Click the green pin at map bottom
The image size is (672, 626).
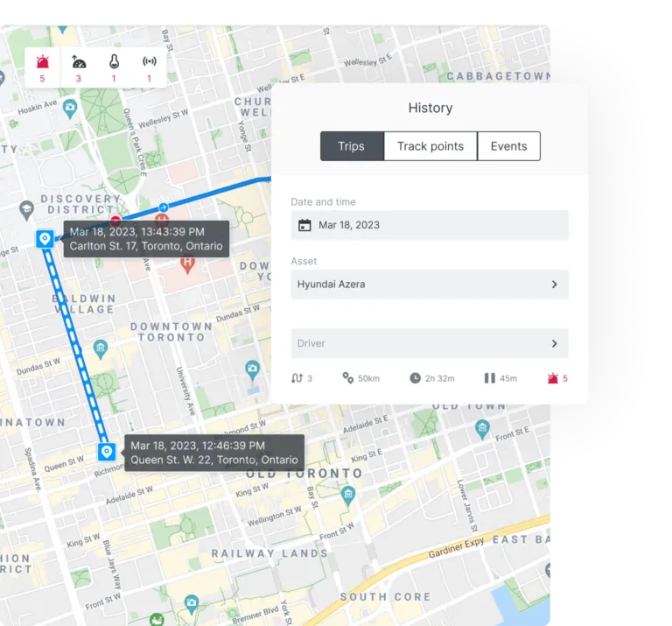click(157, 620)
